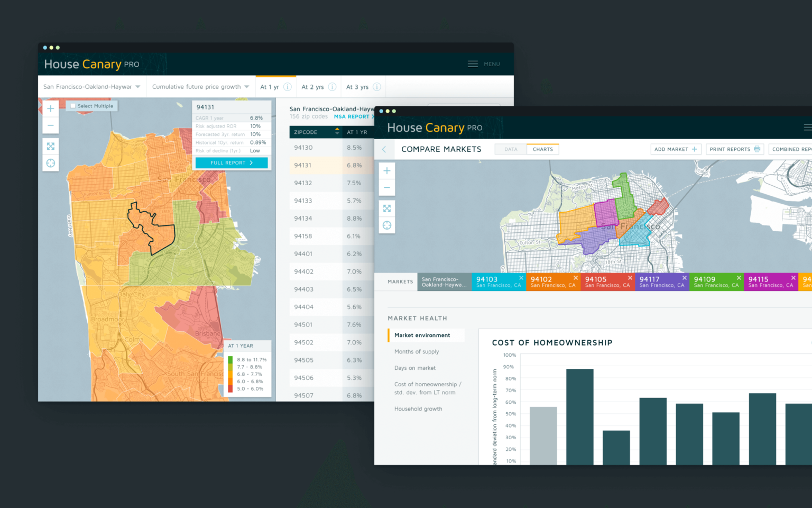Expand the left map to fullscreen
Screen dimensions: 812x508
click(51, 147)
